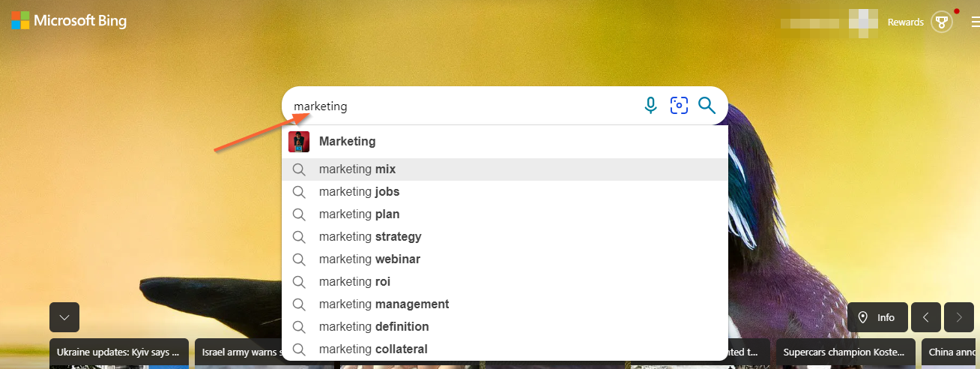Viewport: 980px width, 369px height.
Task: Choose the "marketing mix" suggestion
Action: pyautogui.click(x=504, y=169)
